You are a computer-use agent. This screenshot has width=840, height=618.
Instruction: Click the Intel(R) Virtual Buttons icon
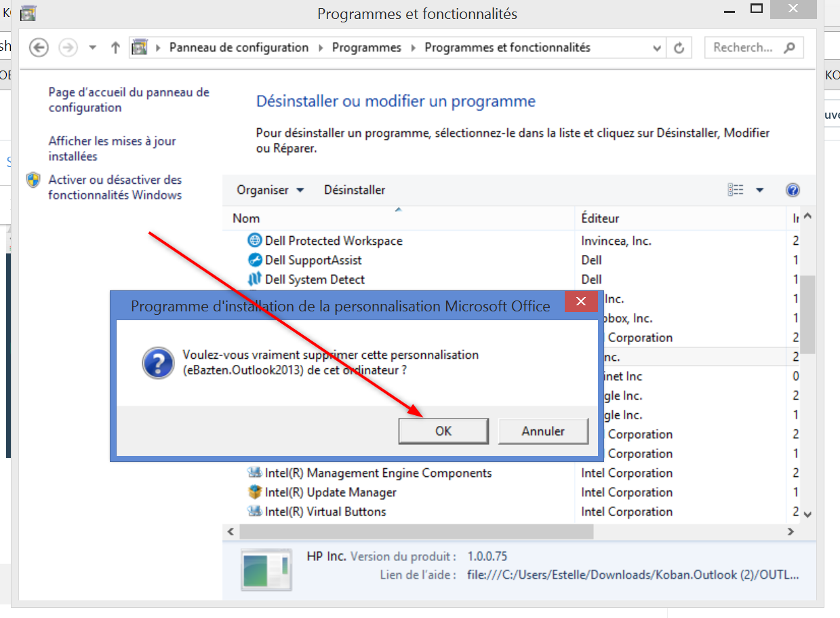(254, 511)
